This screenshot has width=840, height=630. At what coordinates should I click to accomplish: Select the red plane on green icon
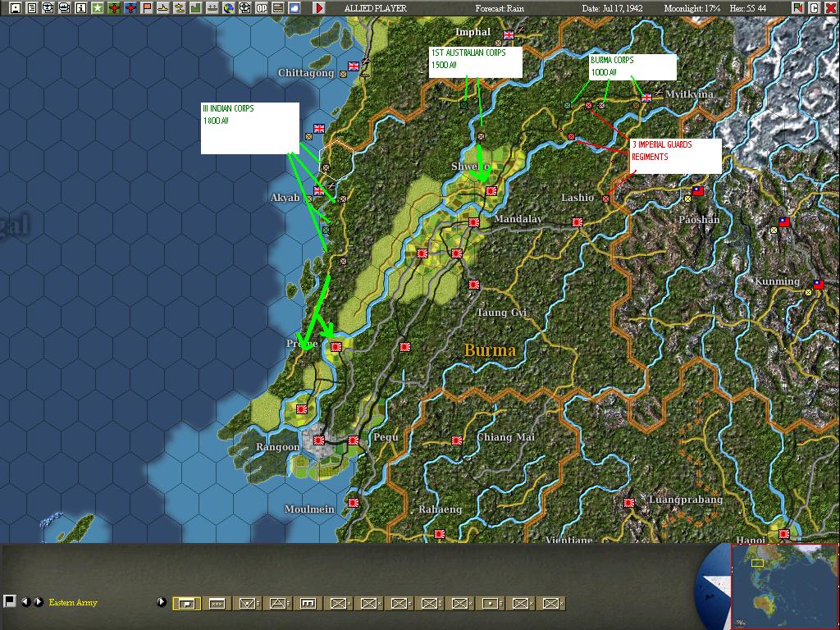point(114,8)
